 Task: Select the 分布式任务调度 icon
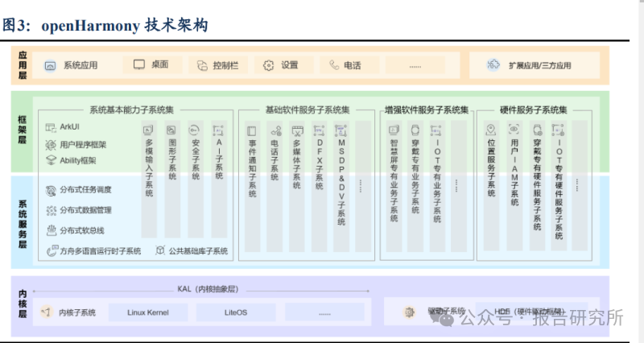tap(51, 191)
